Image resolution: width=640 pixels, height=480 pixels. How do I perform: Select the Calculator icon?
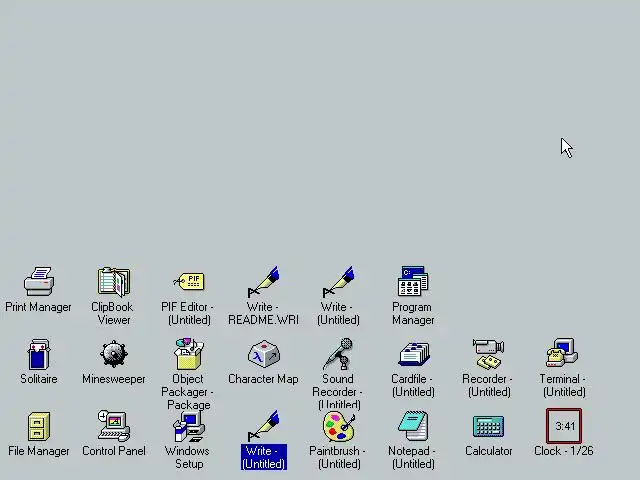pos(489,426)
